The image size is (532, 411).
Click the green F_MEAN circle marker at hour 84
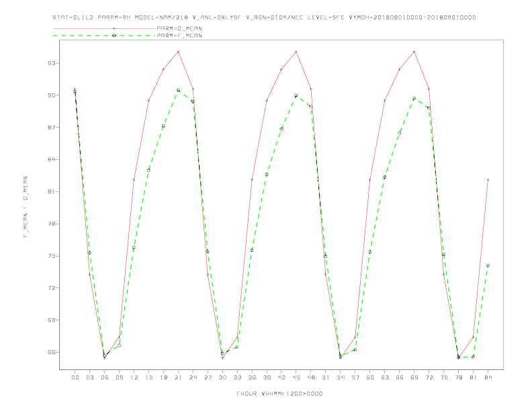[x=488, y=265]
